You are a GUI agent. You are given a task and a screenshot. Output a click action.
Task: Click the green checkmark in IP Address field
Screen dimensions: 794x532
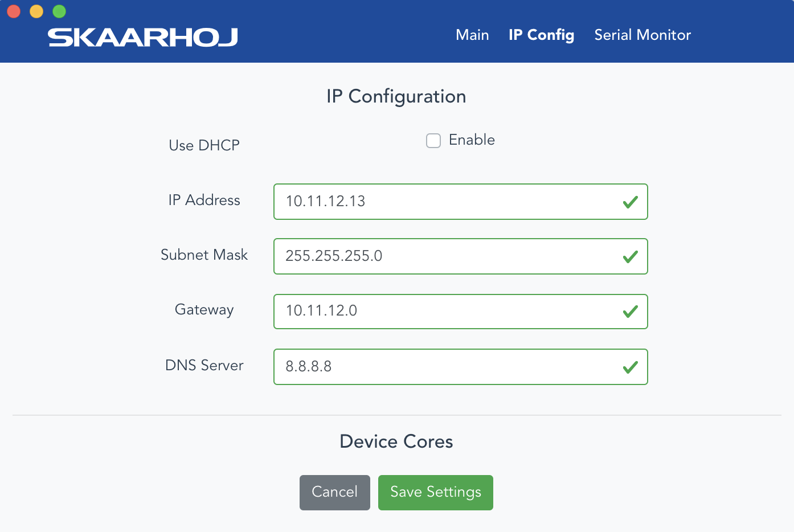630,202
